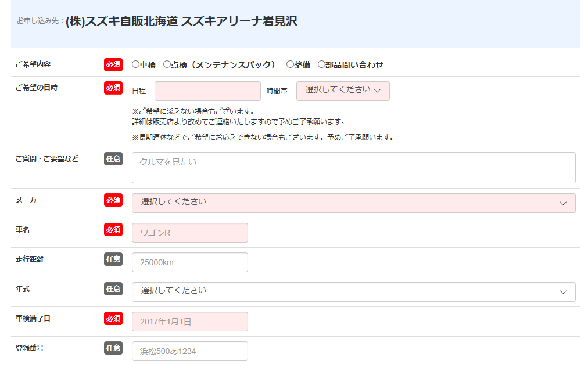Click the 必須 badge next to 車名
This screenshot has width=588, height=368.
113,230
